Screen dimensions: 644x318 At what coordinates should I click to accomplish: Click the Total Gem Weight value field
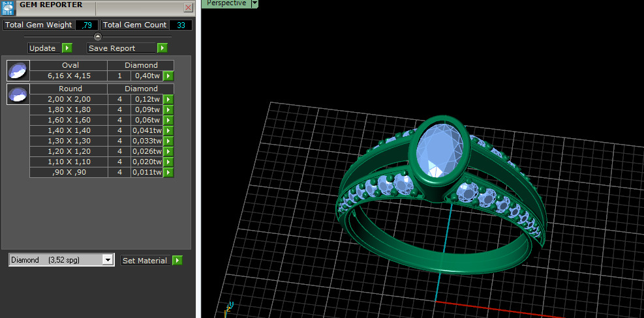(x=87, y=25)
